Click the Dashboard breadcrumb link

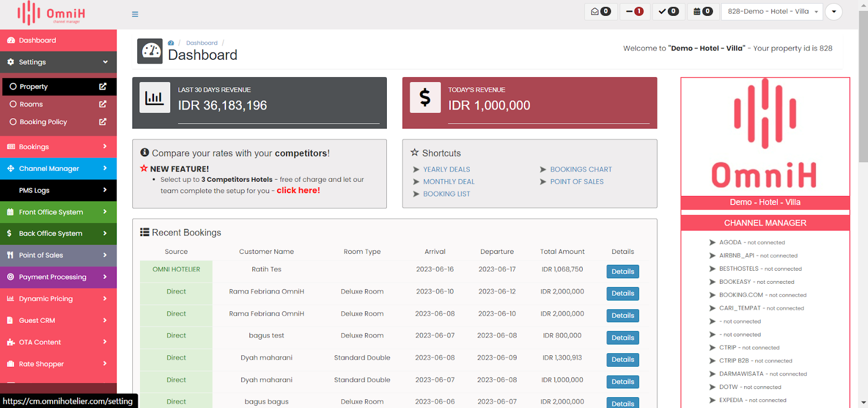pos(202,43)
